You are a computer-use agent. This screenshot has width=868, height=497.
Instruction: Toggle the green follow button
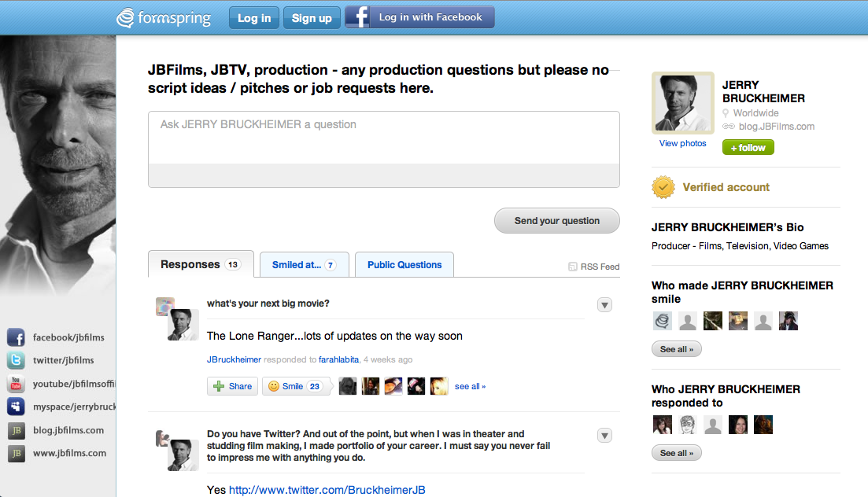(748, 147)
